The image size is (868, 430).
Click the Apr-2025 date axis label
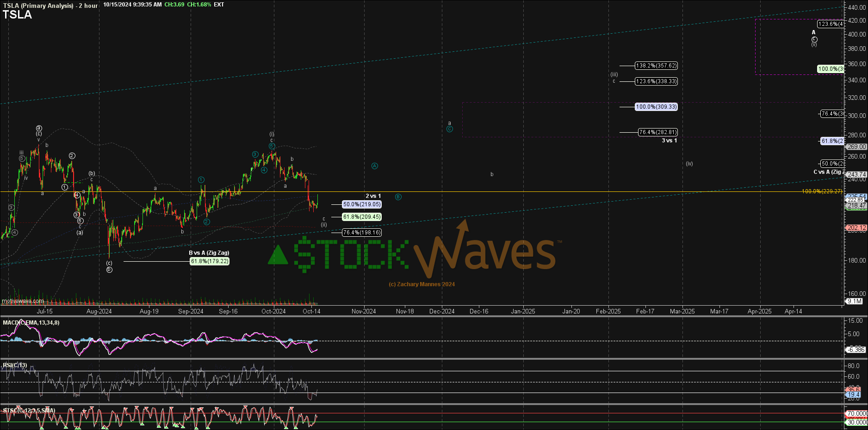pos(759,312)
